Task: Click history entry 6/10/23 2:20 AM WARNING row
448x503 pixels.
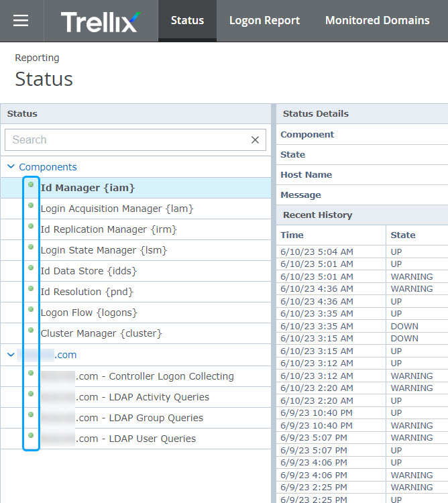Action: click(x=362, y=388)
